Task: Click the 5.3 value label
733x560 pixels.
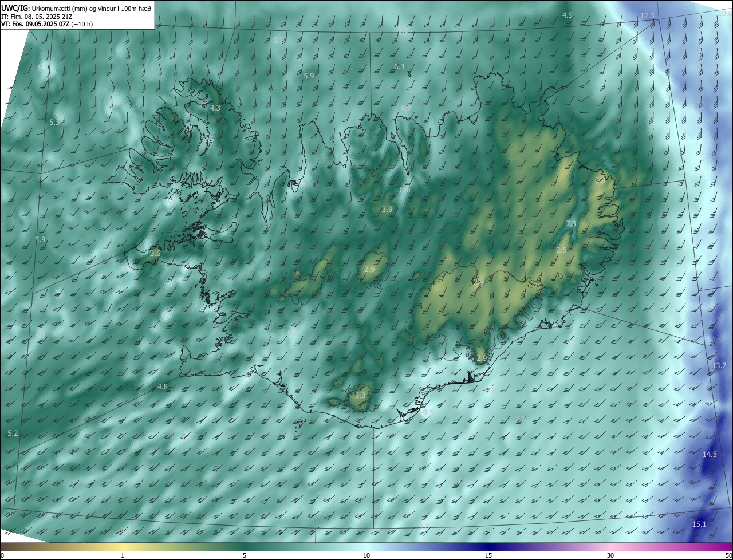Action: tap(54, 122)
